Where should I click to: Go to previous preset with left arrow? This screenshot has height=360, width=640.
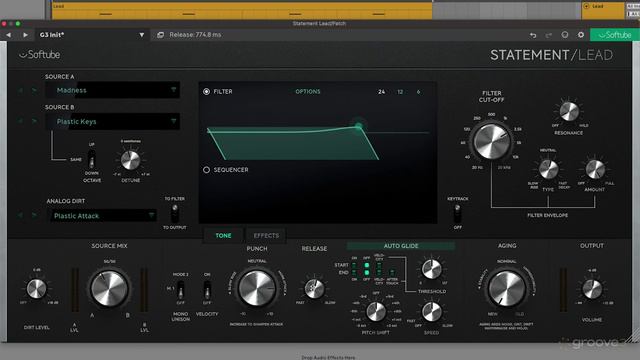point(9,35)
